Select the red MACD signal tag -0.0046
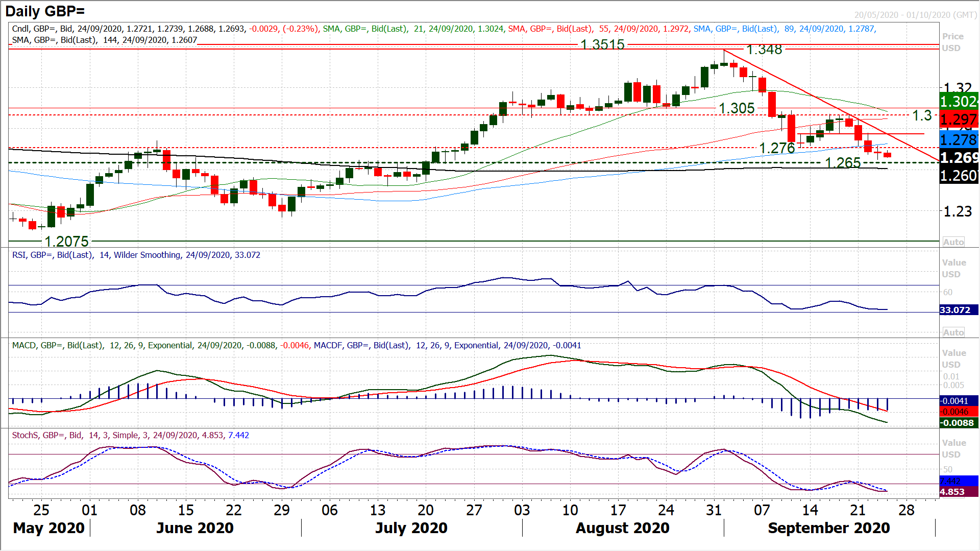This screenshot has width=980, height=551. (x=958, y=412)
